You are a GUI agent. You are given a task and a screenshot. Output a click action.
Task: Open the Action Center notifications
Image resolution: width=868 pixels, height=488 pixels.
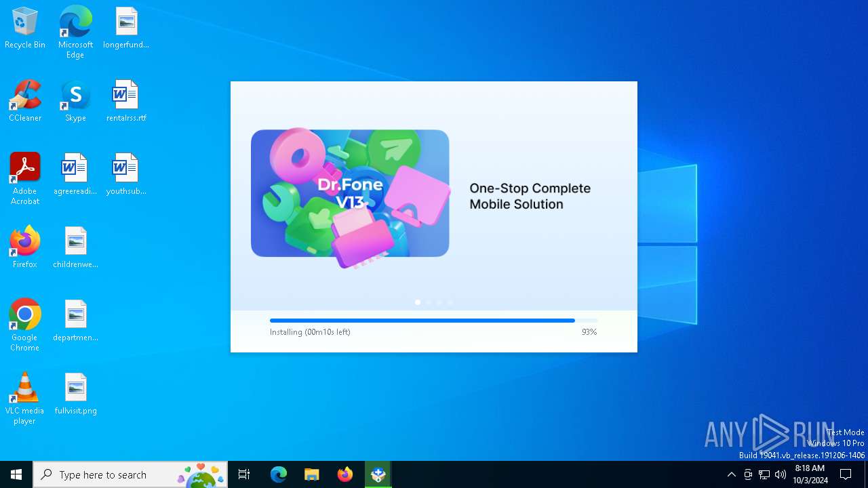(x=846, y=474)
